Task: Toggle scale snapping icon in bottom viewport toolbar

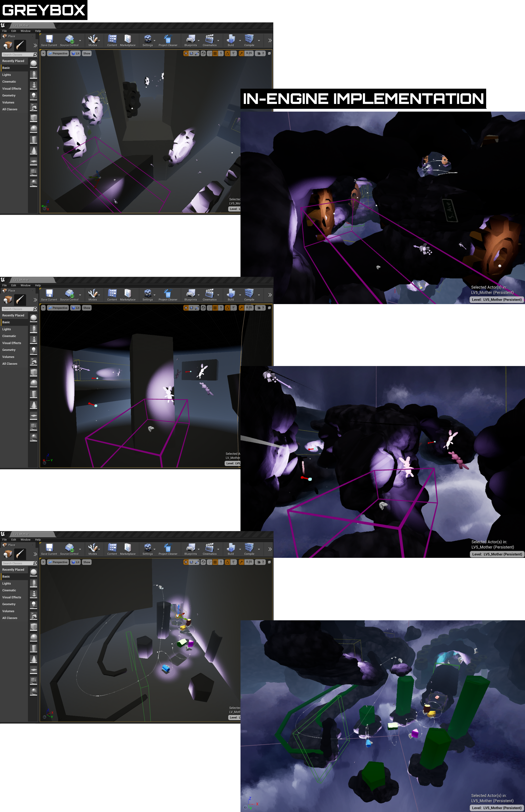Action: pos(241,562)
